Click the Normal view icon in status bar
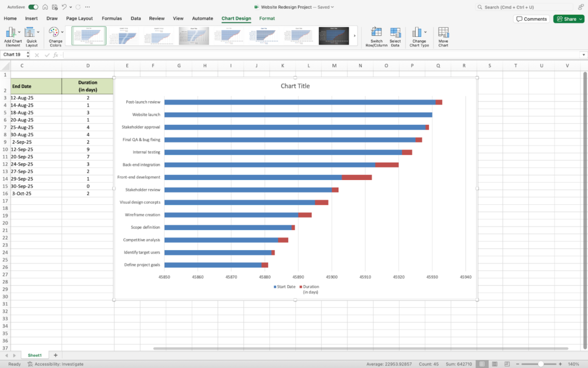 tap(481, 364)
